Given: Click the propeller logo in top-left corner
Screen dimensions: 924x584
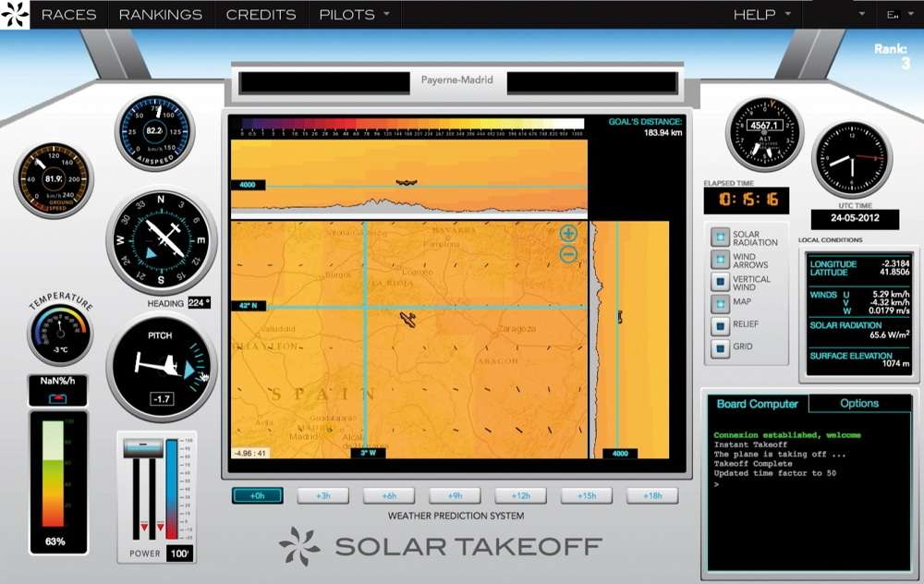Looking at the screenshot, I should 15,15.
